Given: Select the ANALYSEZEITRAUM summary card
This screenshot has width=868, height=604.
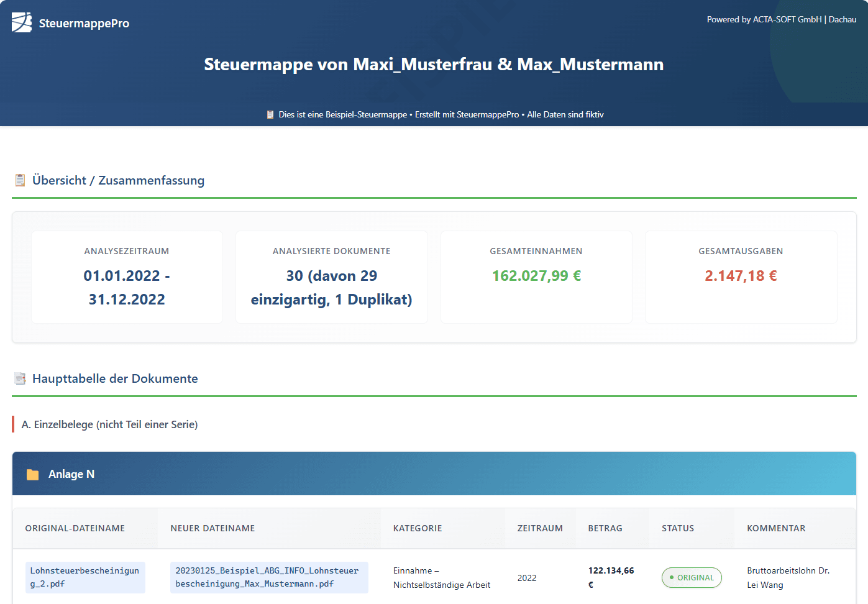Looking at the screenshot, I should point(127,277).
